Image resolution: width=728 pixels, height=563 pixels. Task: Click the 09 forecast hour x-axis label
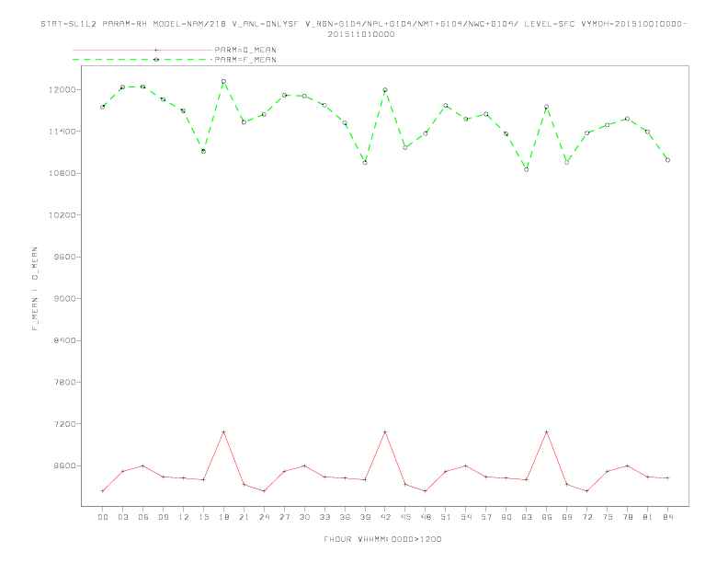click(163, 517)
